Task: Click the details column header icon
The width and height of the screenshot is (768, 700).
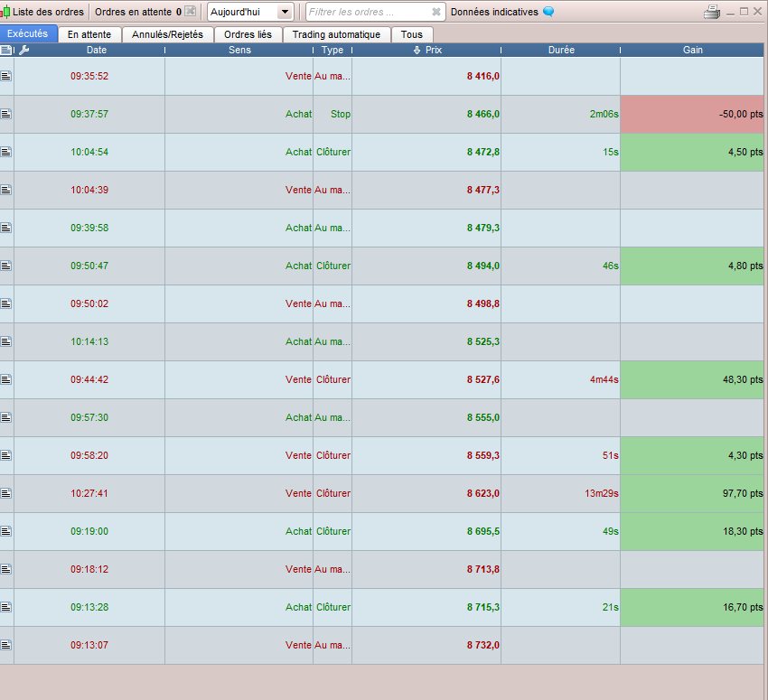Action: pos(6,50)
